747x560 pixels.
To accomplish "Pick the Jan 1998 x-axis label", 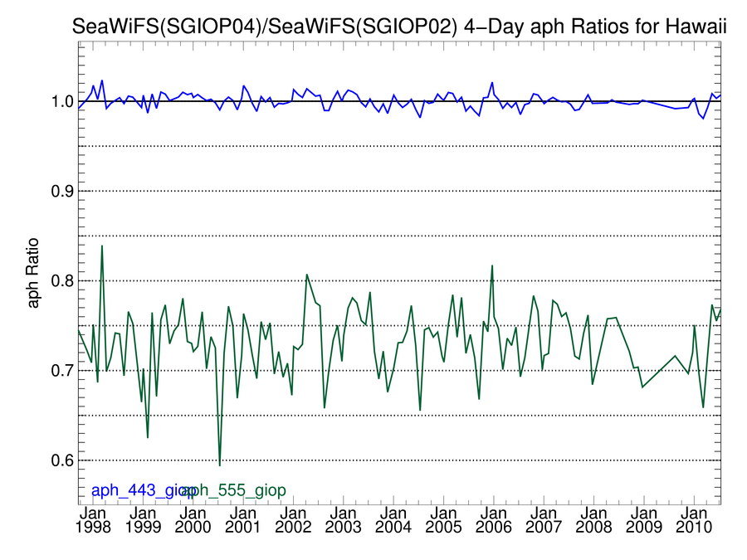I will pyautogui.click(x=93, y=520).
